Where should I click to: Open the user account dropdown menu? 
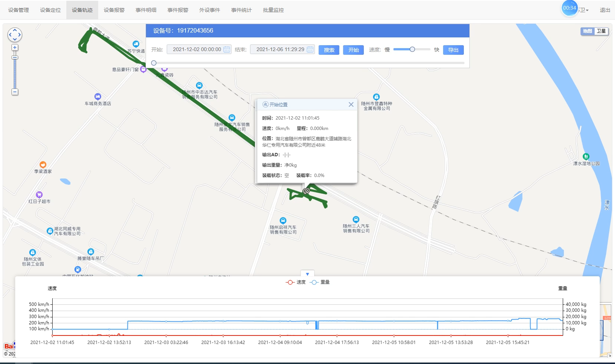pyautogui.click(x=584, y=10)
